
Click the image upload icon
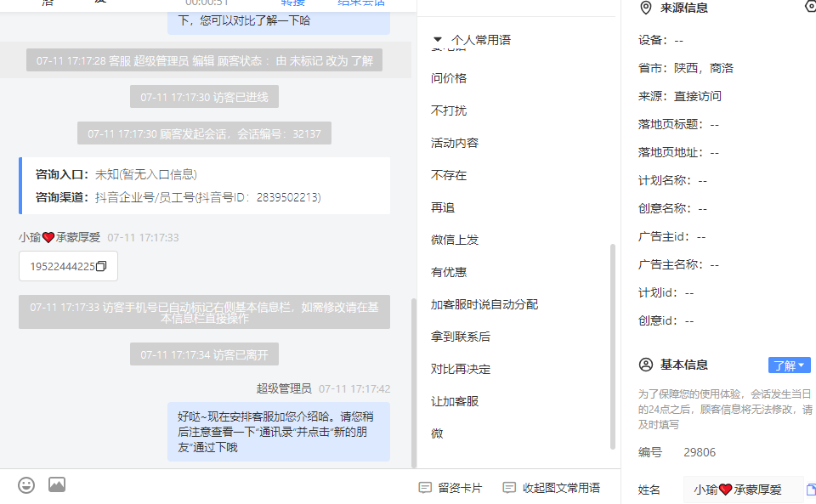57,484
